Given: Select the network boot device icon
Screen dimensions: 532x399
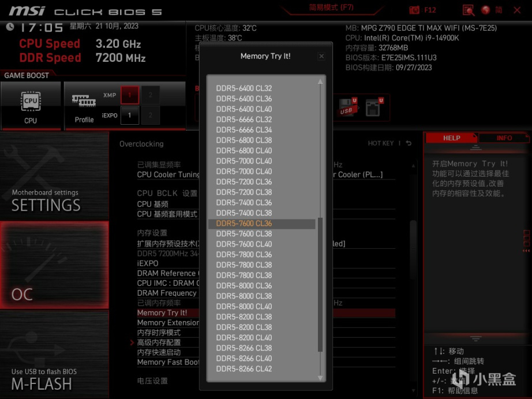Looking at the screenshot, I should pos(374,107).
